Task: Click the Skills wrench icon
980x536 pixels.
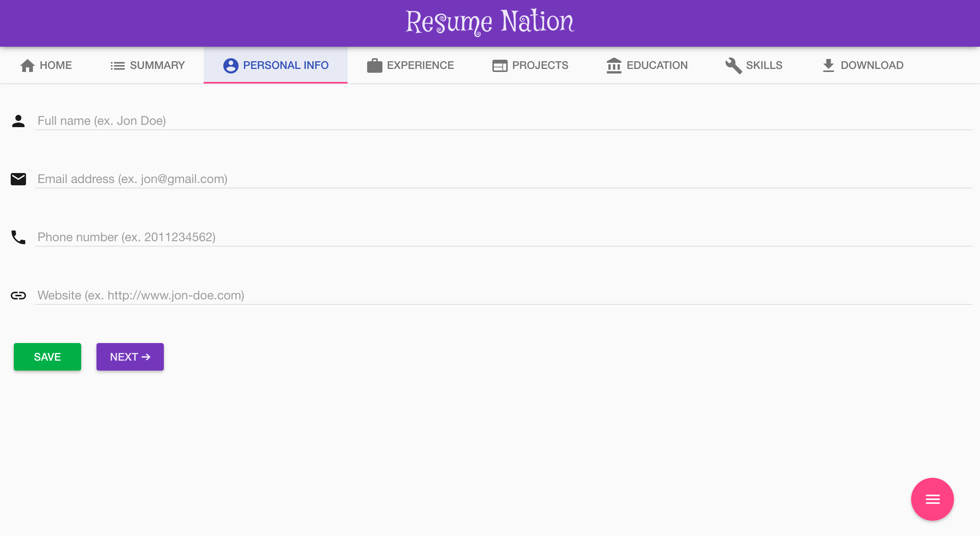Action: 733,65
